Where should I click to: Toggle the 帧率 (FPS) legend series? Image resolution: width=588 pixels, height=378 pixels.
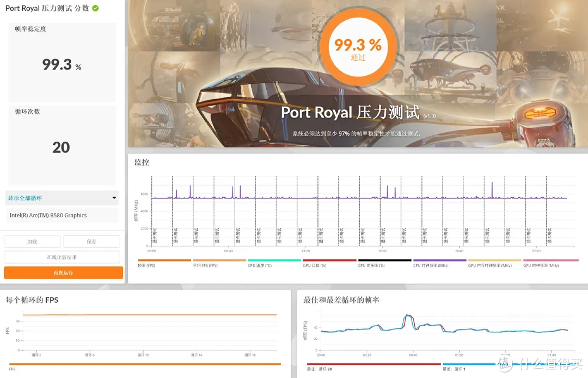coord(164,263)
